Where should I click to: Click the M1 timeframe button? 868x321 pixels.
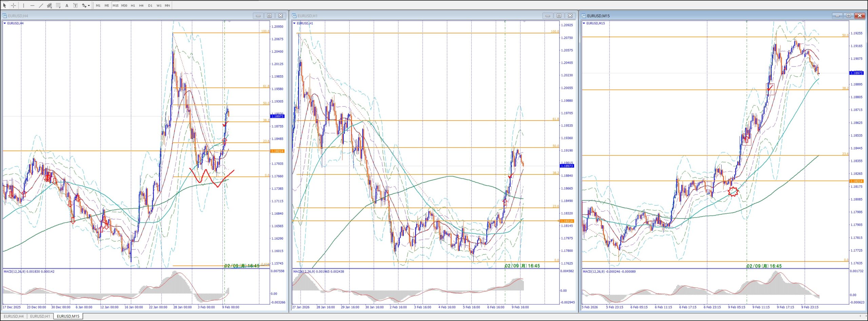pos(98,5)
